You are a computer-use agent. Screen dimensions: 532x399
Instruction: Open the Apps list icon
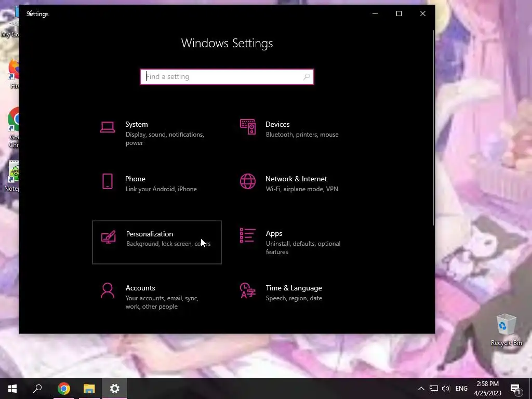point(248,235)
